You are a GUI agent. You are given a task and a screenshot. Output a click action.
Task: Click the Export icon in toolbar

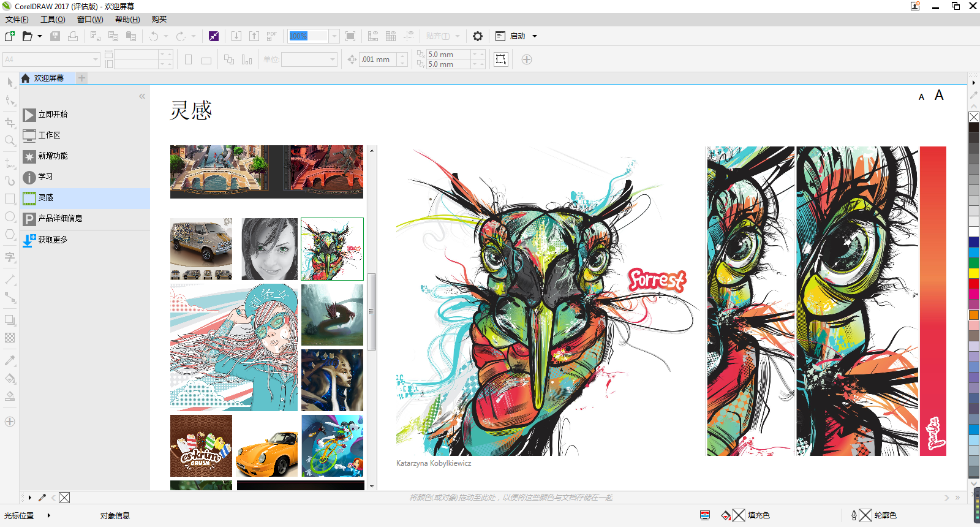[254, 36]
